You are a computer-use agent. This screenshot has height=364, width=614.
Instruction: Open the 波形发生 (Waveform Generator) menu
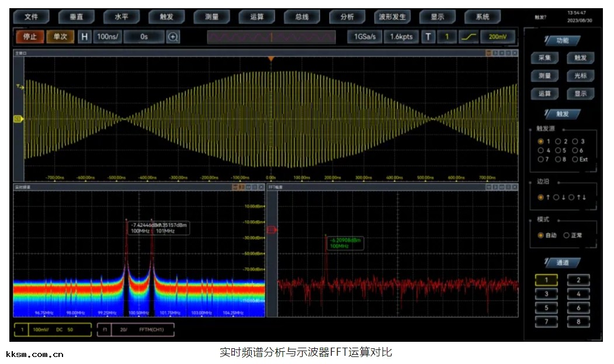click(392, 17)
